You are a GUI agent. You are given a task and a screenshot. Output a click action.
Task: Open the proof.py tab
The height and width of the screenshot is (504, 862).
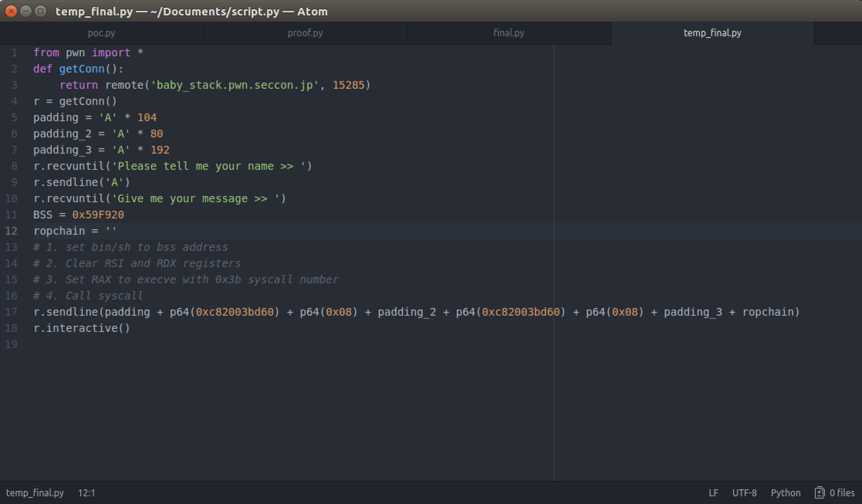coord(305,33)
